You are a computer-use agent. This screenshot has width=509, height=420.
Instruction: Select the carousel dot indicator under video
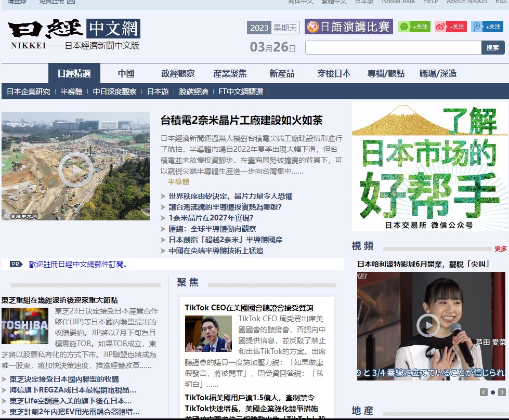pos(493,392)
